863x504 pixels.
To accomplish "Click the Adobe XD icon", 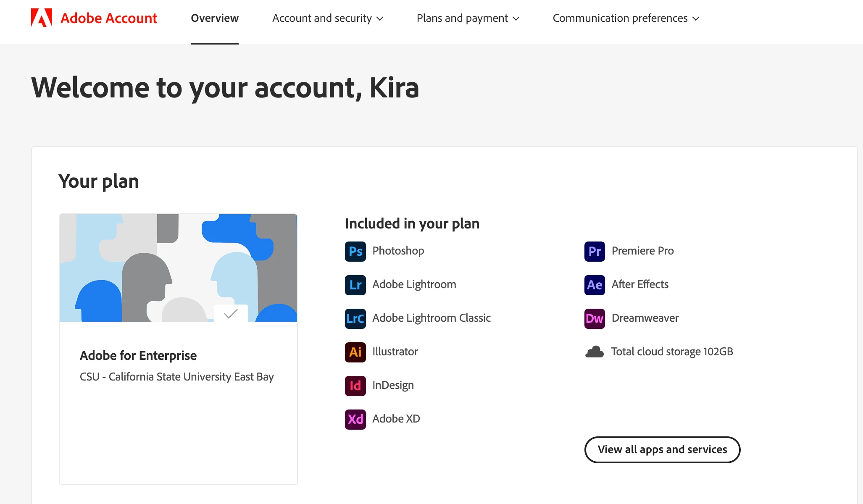I will [355, 419].
